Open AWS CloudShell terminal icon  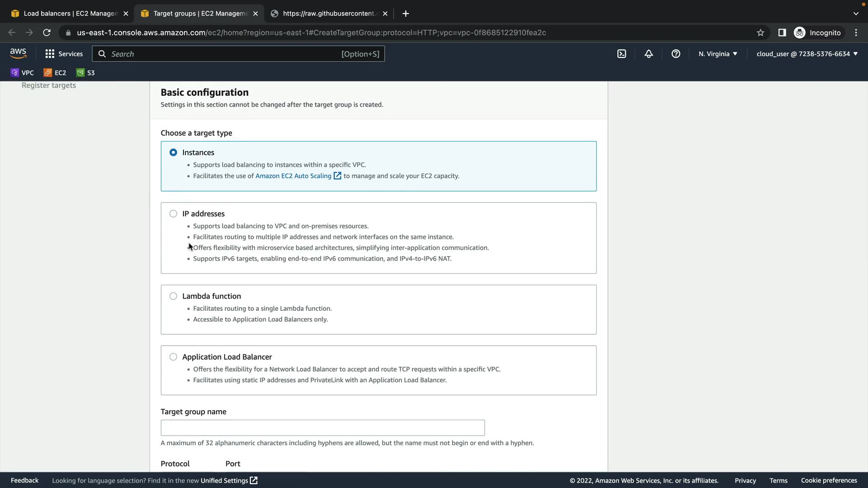(622, 54)
